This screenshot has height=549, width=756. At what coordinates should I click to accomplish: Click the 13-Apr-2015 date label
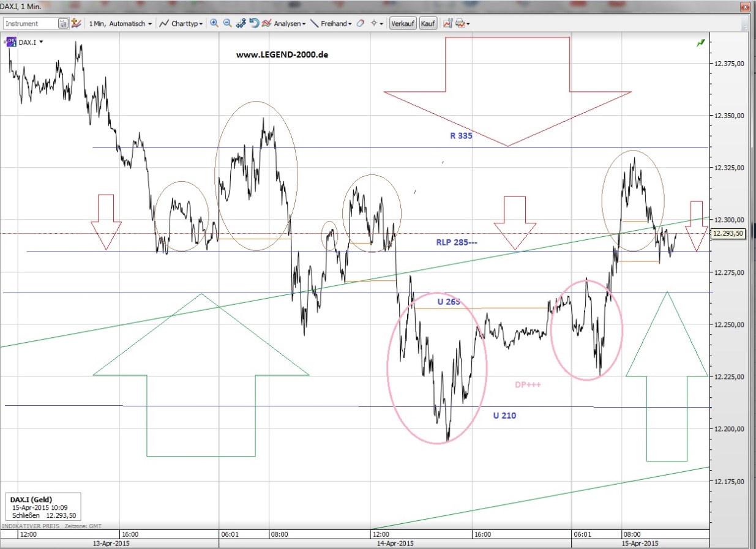pos(111,543)
